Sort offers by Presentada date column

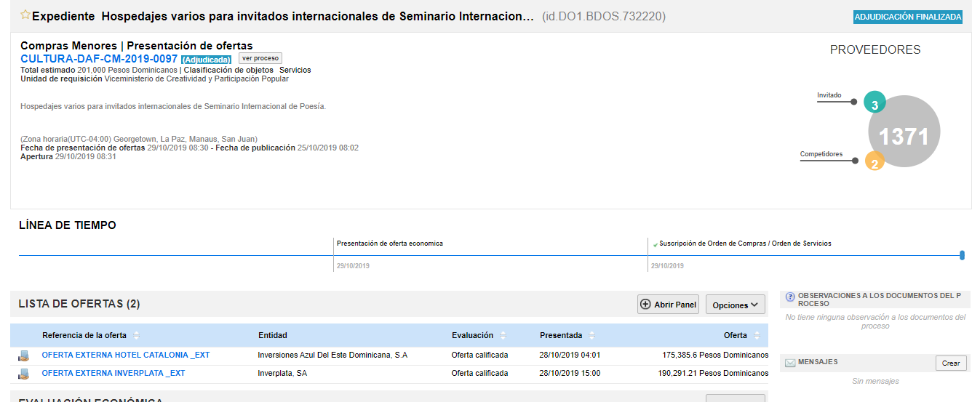[591, 336]
